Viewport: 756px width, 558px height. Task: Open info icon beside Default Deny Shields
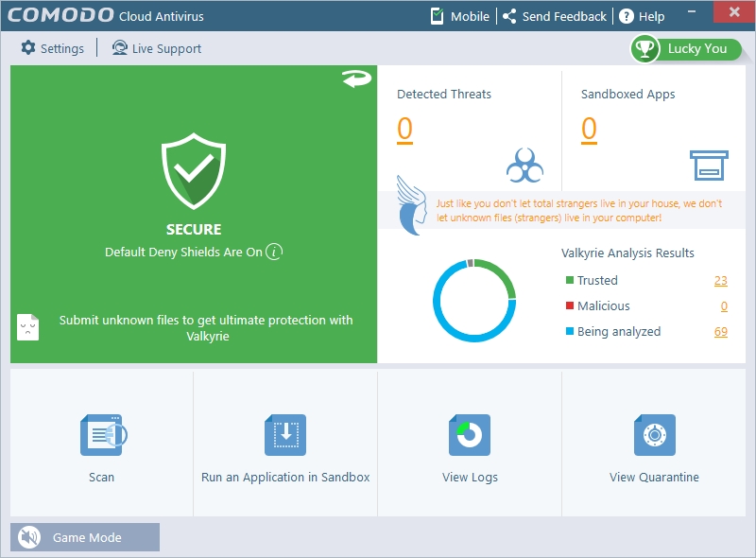[274, 252]
